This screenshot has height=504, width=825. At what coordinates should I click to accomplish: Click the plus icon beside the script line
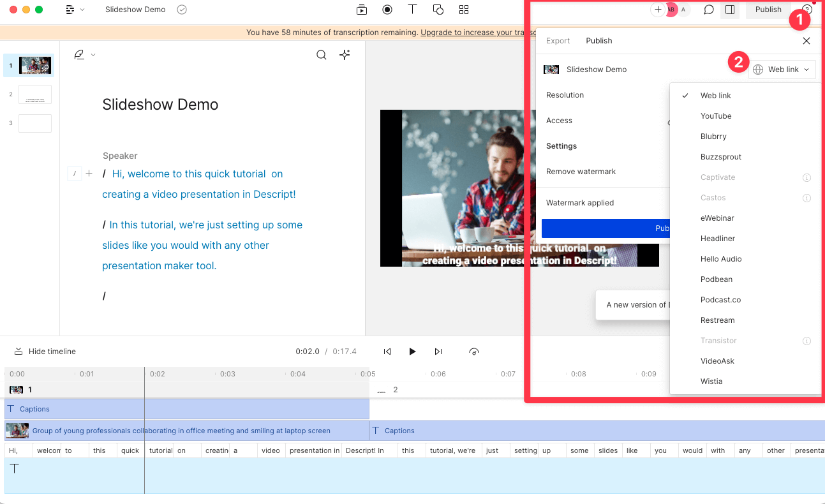[x=89, y=174]
